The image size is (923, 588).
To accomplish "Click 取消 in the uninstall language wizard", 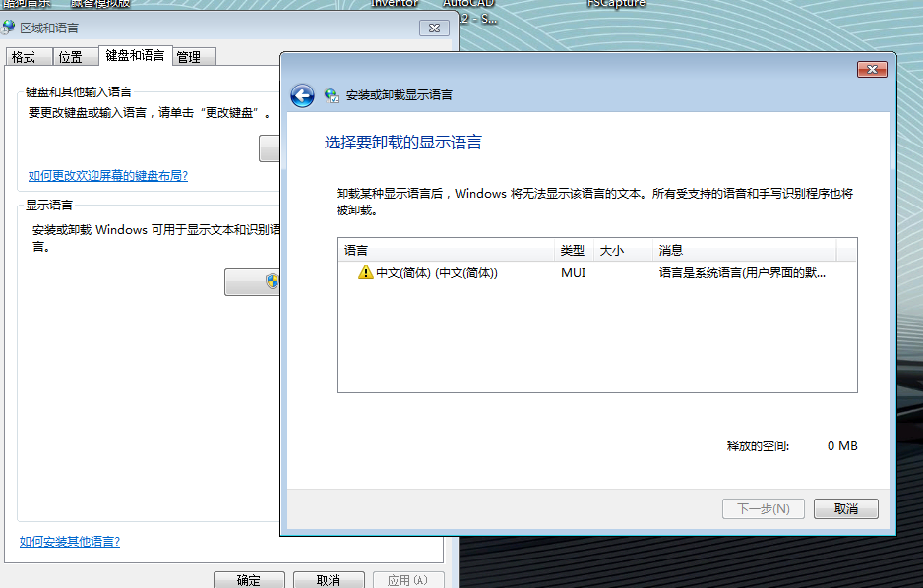I will (846, 508).
